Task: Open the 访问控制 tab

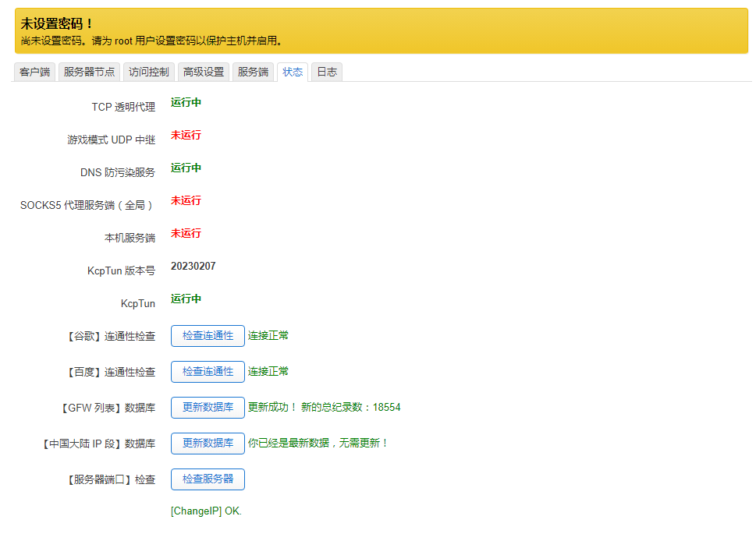Action: click(148, 72)
